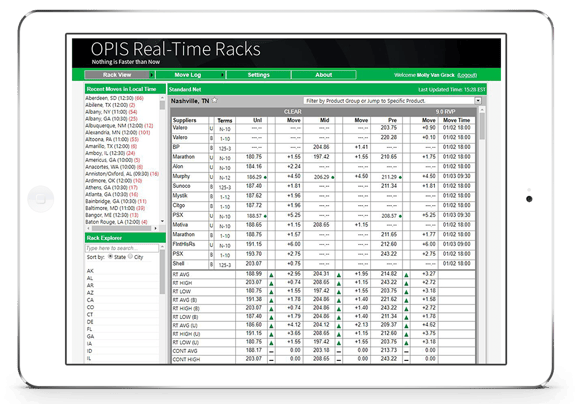Click the Murphy supplier row name
The width and height of the screenshot is (575, 404).
point(181,176)
